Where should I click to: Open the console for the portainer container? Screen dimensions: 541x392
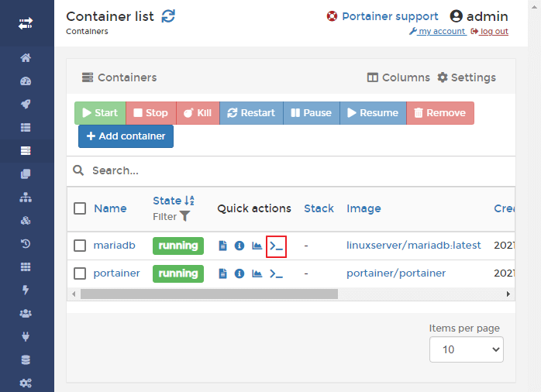click(277, 274)
